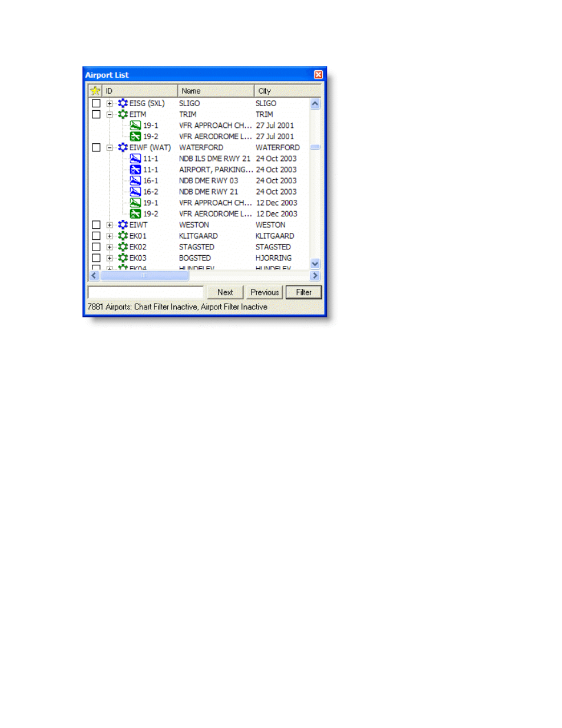The width and height of the screenshot is (562, 728).
Task: Click green chart icon for EITM 19-1
Action: (135, 126)
